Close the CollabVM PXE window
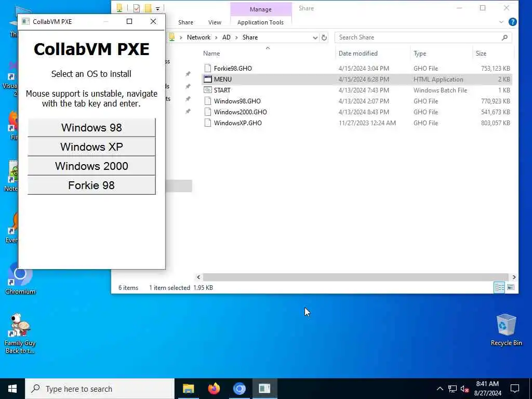The image size is (532, 399). (153, 22)
